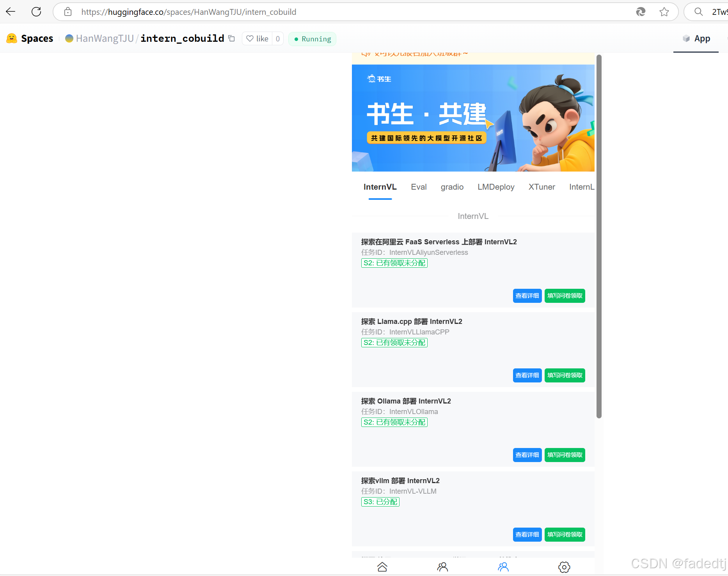This screenshot has height=576, width=728.
Task: Open the Hugging Face Spaces logo
Action: click(12, 38)
